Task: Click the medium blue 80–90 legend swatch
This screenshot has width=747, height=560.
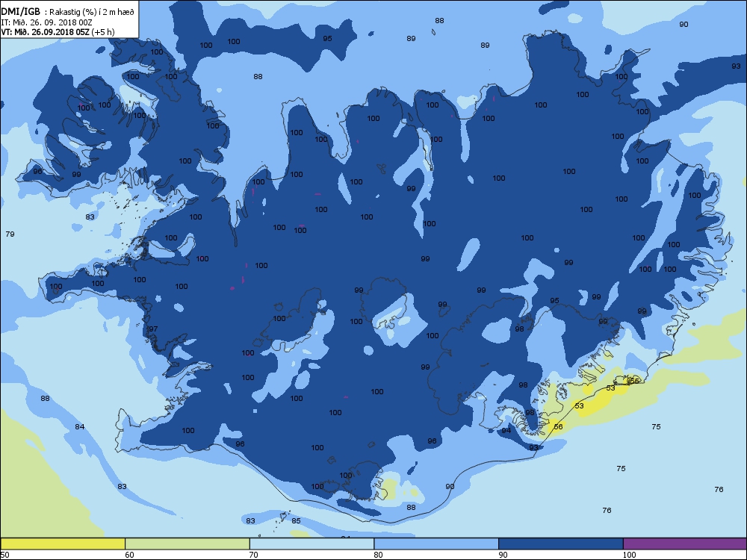Action: point(436,544)
